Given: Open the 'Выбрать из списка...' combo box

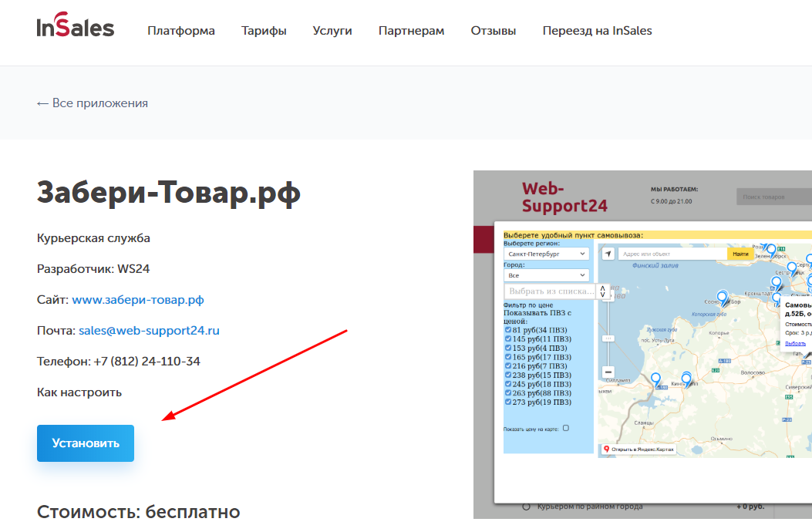Looking at the screenshot, I should click(550, 291).
